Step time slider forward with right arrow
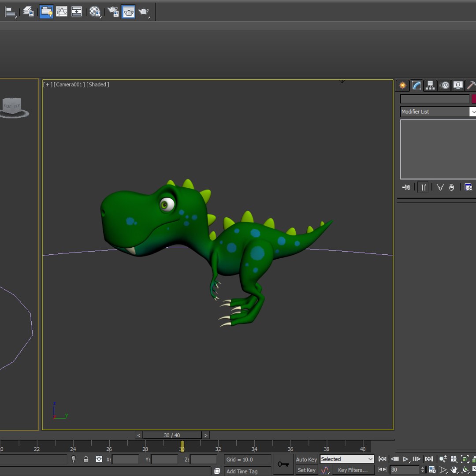This screenshot has width=476, height=476. coord(205,435)
